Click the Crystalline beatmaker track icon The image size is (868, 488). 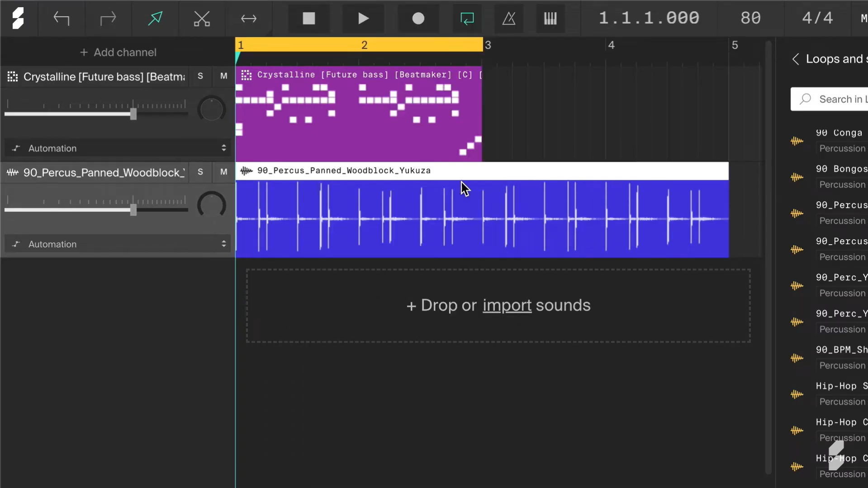[13, 76]
